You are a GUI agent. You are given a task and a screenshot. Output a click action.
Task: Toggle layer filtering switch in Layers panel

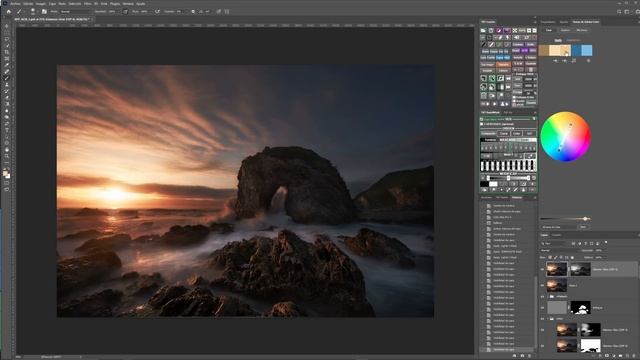[606, 242]
